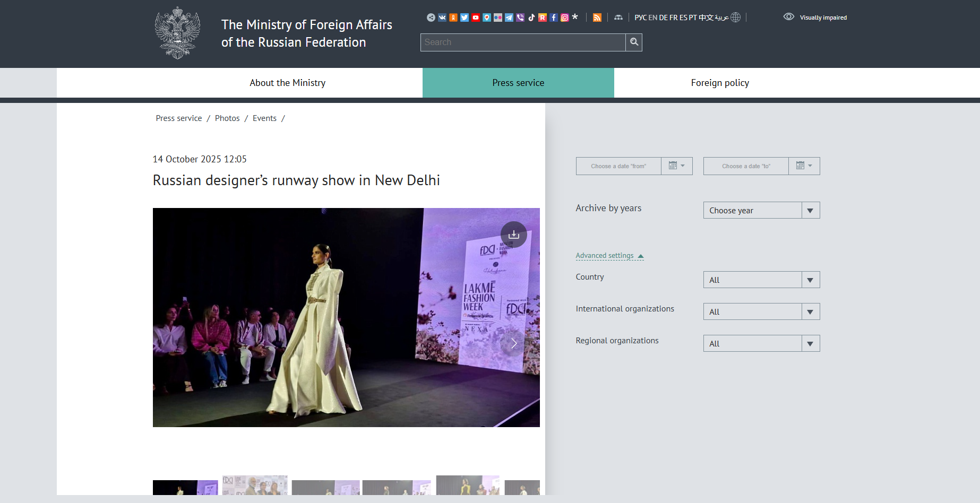Go to Photos breadcrumb link

click(227, 118)
